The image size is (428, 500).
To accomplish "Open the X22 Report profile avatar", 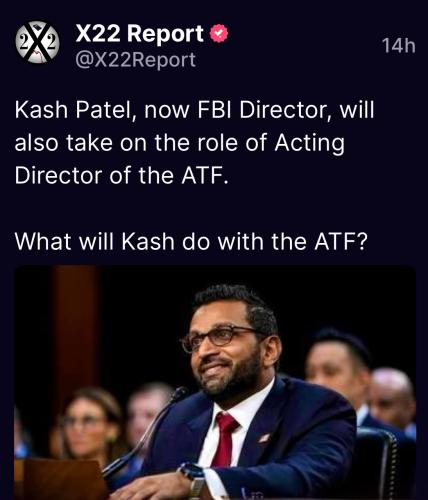I will point(37,43).
